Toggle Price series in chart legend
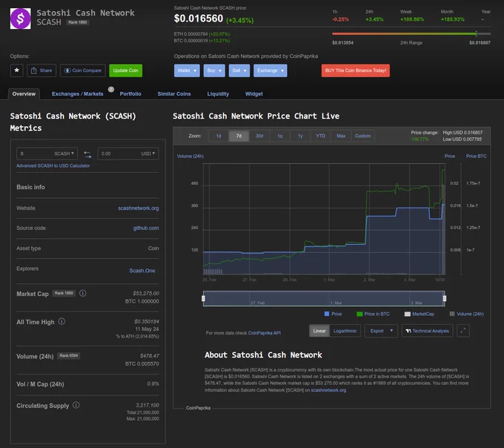This screenshot has height=448, width=504. tap(333, 314)
